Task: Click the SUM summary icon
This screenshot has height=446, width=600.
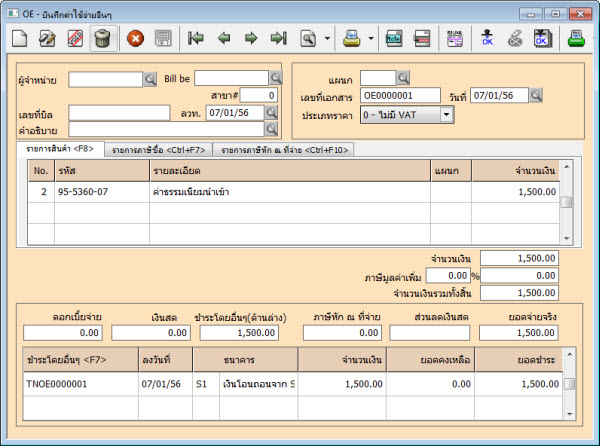Action: point(455,38)
